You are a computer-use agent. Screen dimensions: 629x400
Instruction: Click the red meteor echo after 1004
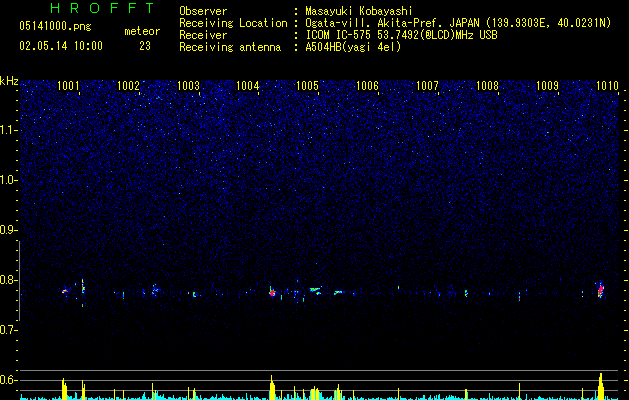tap(272, 292)
